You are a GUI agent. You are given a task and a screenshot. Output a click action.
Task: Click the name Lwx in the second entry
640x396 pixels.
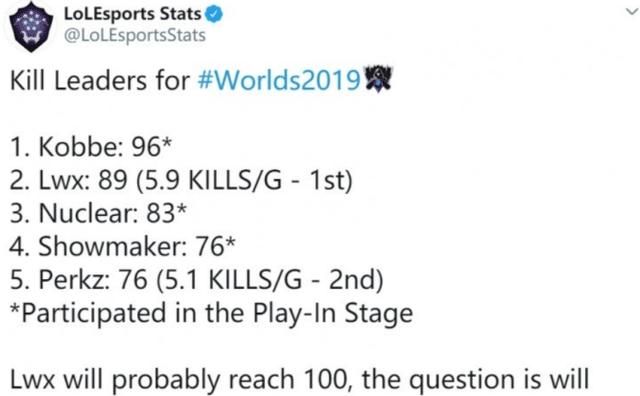click(x=64, y=180)
